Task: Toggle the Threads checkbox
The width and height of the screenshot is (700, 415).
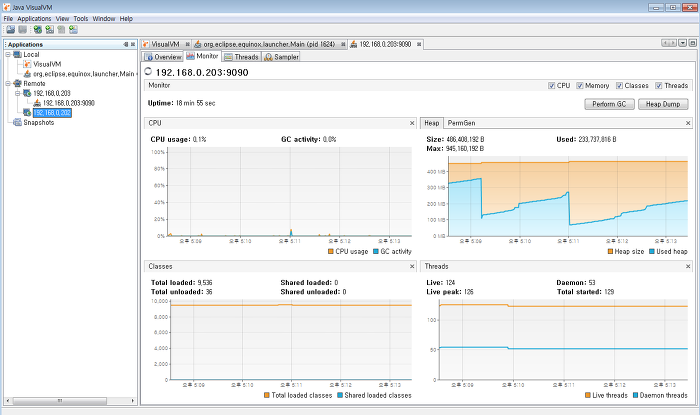Action: point(658,86)
